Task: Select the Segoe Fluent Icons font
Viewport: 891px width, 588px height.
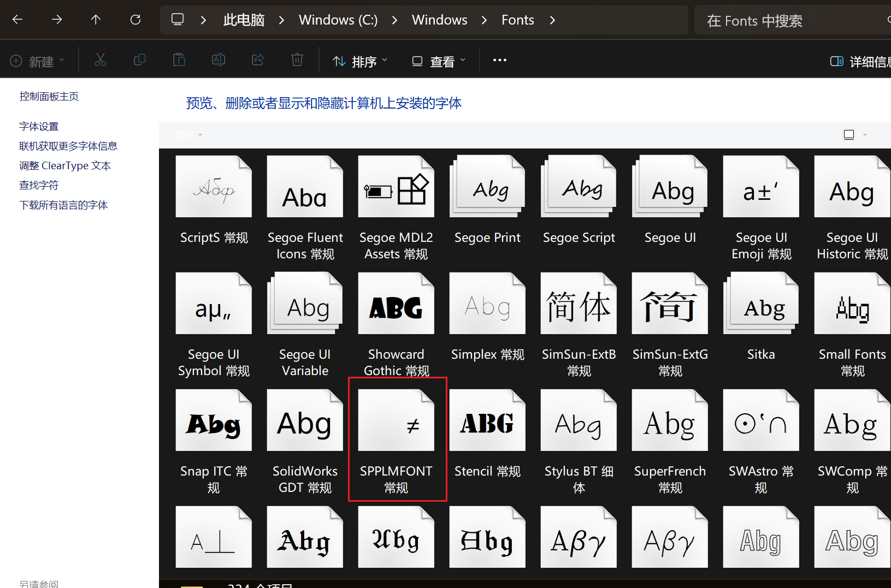Action: (x=305, y=209)
